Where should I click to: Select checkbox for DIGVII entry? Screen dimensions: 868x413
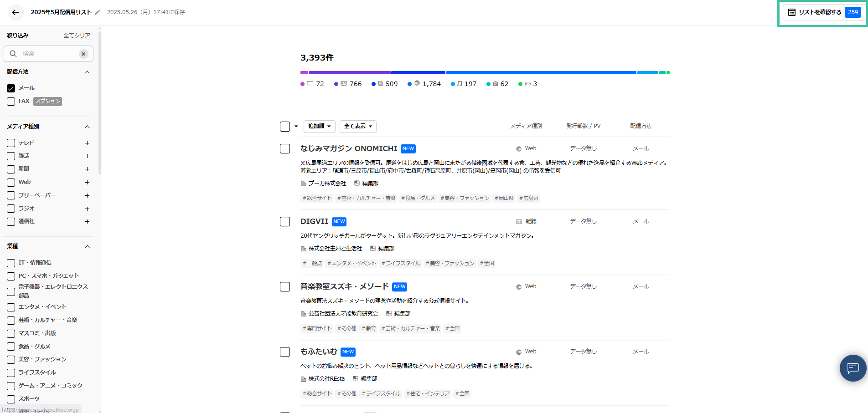tap(285, 222)
